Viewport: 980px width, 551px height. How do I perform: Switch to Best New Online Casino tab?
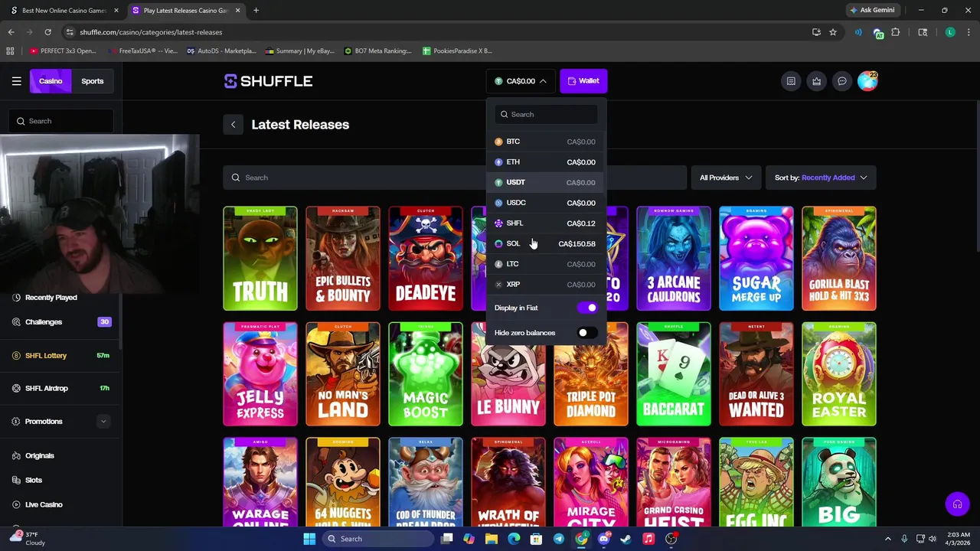64,11
